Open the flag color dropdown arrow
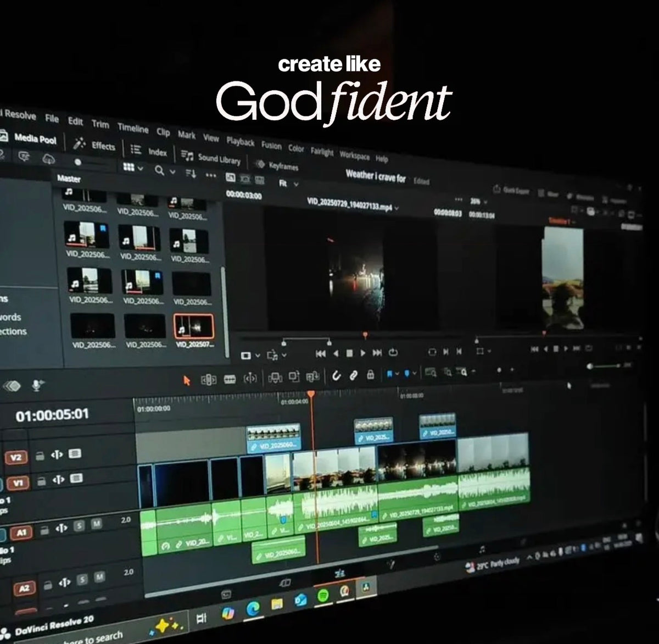This screenshot has height=644, width=659. click(397, 374)
